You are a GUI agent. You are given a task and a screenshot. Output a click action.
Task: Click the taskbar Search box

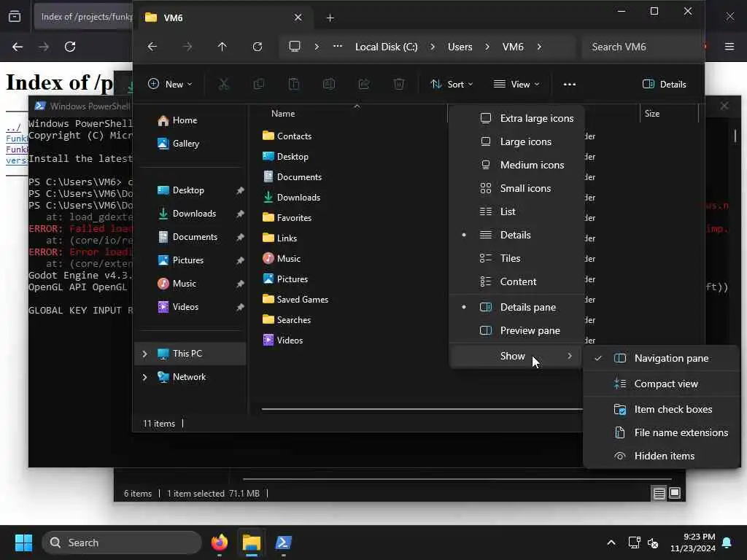pyautogui.click(x=122, y=542)
